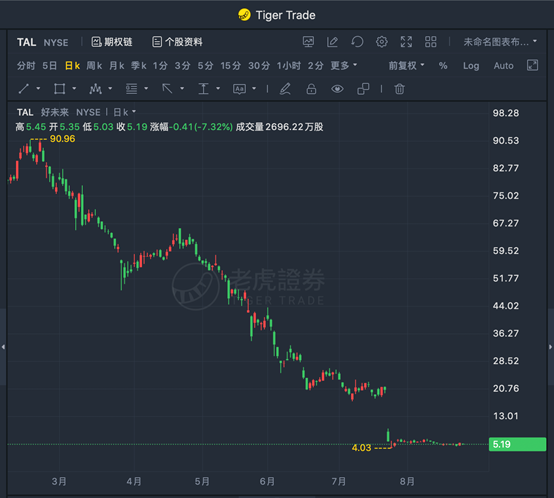Open chart settings gear icon
Image resolution: width=554 pixels, height=498 pixels.
point(382,42)
